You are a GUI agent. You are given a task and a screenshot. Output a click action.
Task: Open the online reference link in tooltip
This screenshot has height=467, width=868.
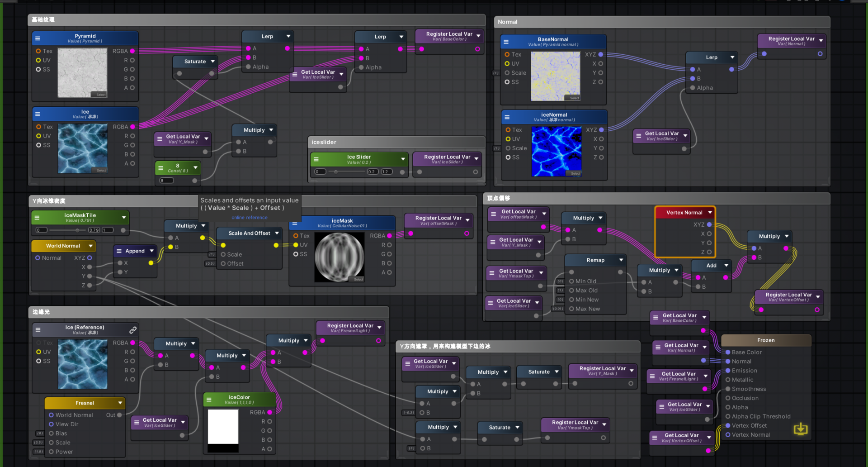coord(250,218)
